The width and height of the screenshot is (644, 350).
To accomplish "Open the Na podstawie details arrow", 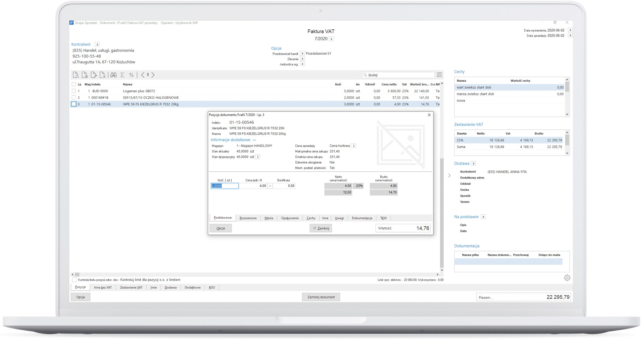I will 483,217.
